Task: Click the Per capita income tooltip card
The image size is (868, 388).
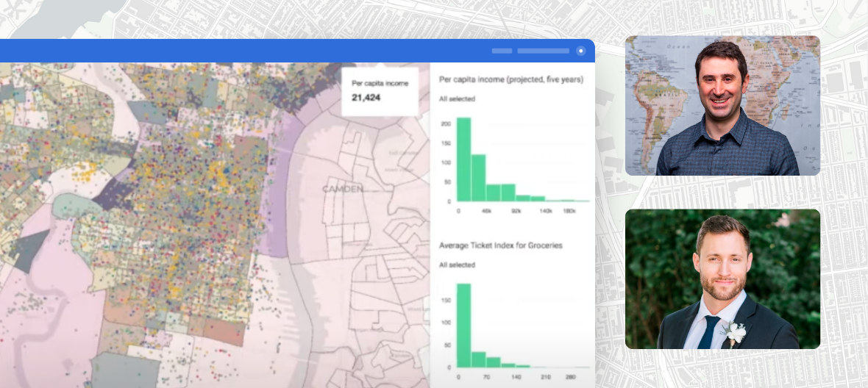Action: (x=380, y=91)
